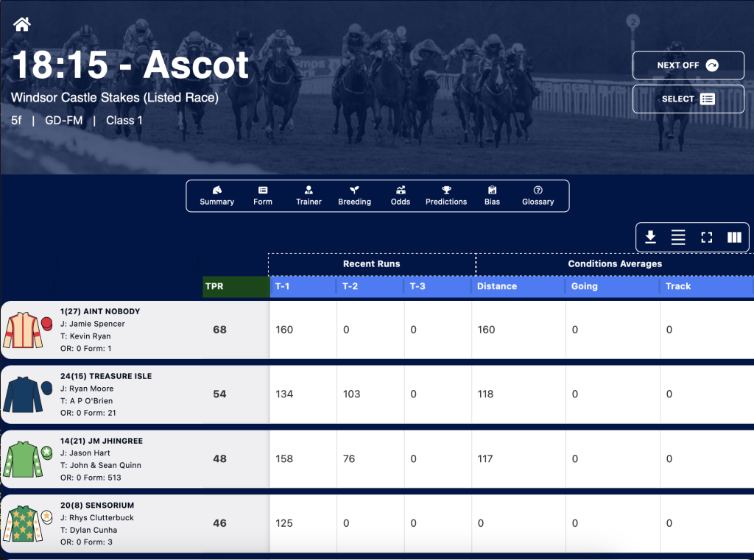The image size is (754, 560).
Task: Click the NEXT OFF button
Action: [x=688, y=65]
